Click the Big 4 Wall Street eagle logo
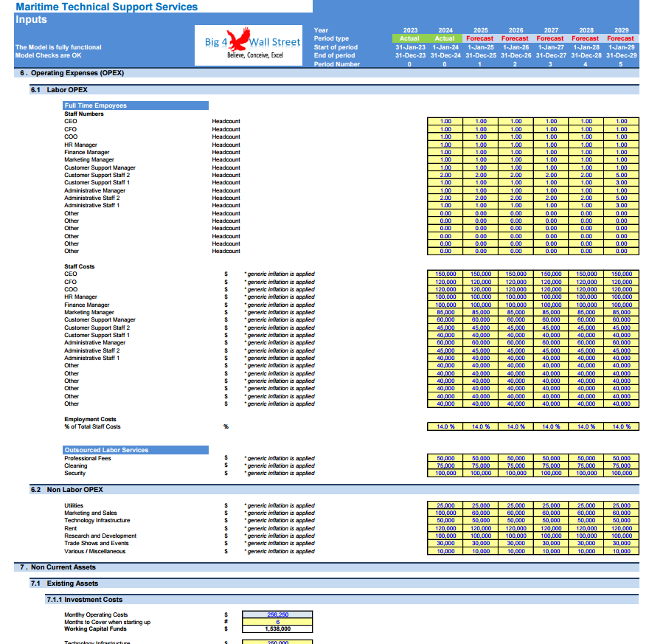649x644 pixels. pos(248,46)
